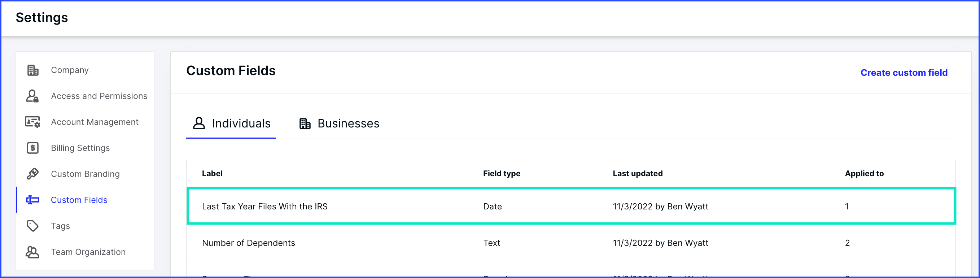Click the Last updated column header
980x278 pixels.
(638, 174)
